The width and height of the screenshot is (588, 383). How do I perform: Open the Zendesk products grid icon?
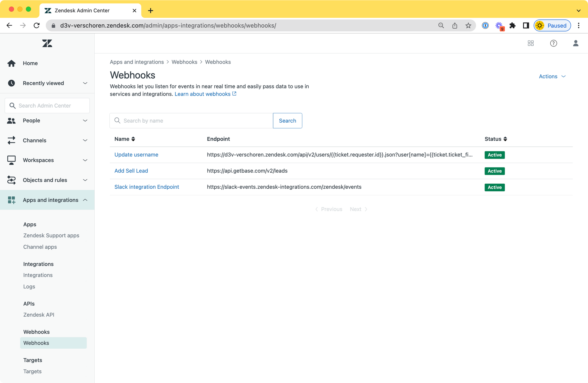(x=531, y=43)
